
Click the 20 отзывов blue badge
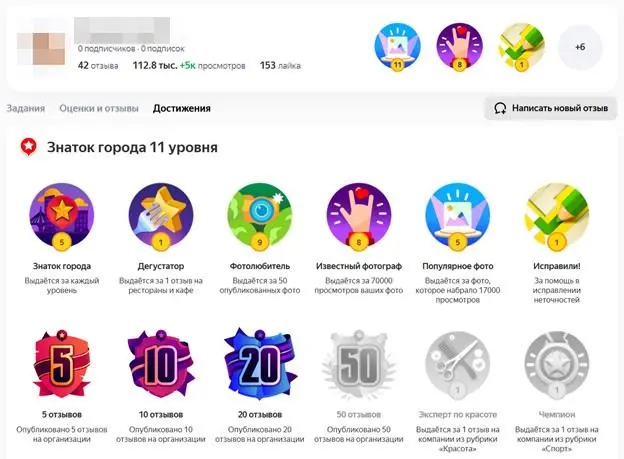[x=259, y=363]
